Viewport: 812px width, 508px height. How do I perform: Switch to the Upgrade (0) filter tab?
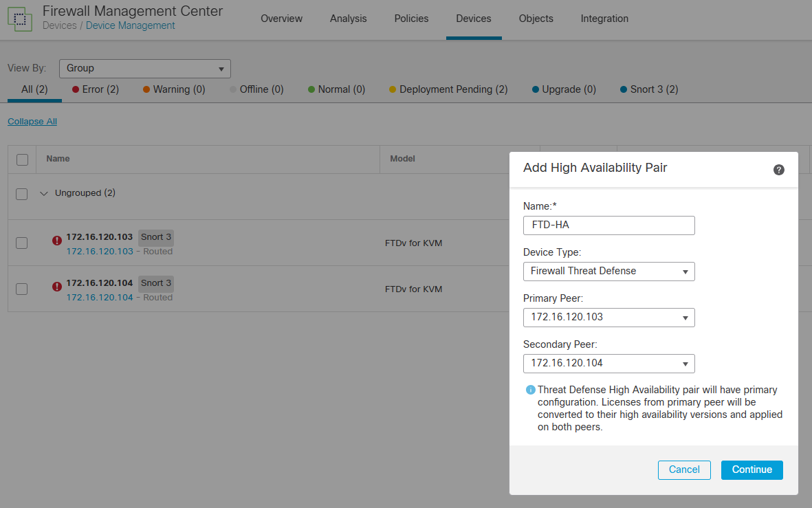pos(564,89)
